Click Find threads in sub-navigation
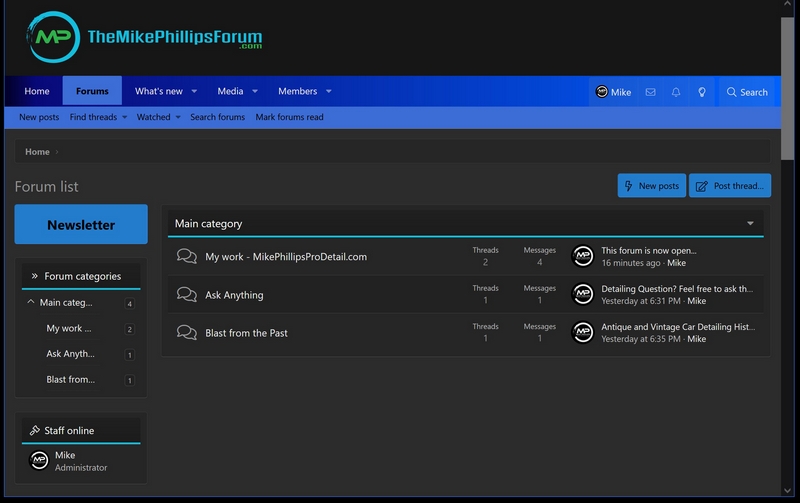The width and height of the screenshot is (800, 503). coord(93,117)
